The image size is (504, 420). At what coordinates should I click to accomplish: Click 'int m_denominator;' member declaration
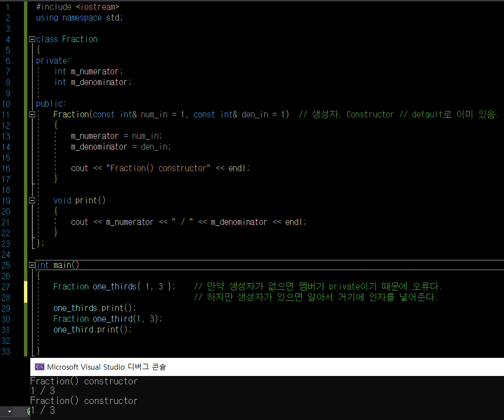tap(93, 82)
